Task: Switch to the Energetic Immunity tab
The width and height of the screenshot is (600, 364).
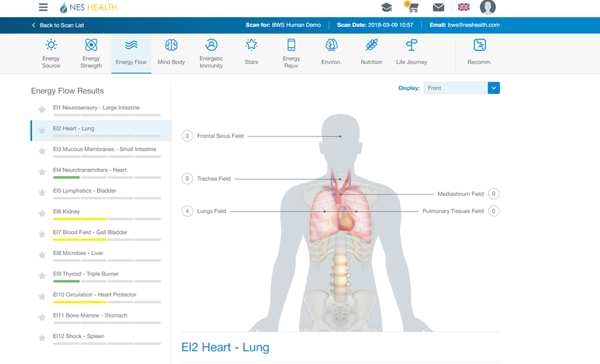Action: tap(211, 52)
